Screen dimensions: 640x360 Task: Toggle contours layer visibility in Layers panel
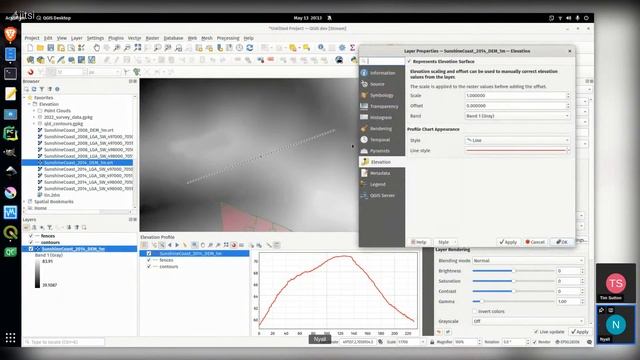tap(31, 242)
